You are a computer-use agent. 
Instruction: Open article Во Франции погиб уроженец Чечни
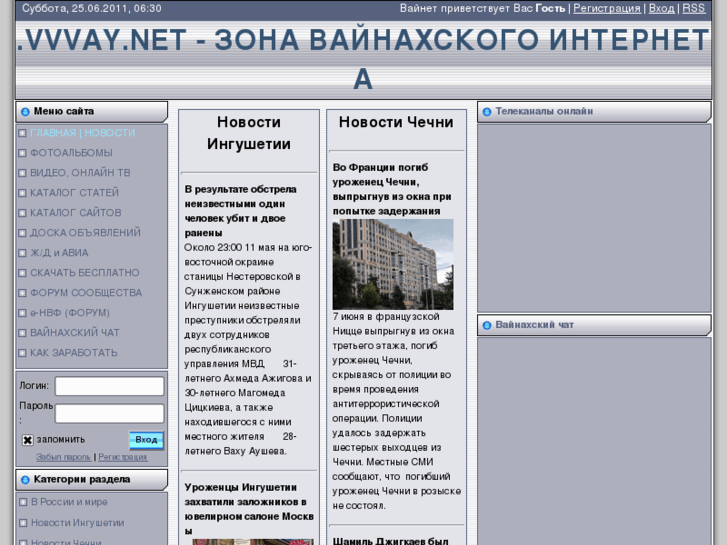pyautogui.click(x=392, y=189)
